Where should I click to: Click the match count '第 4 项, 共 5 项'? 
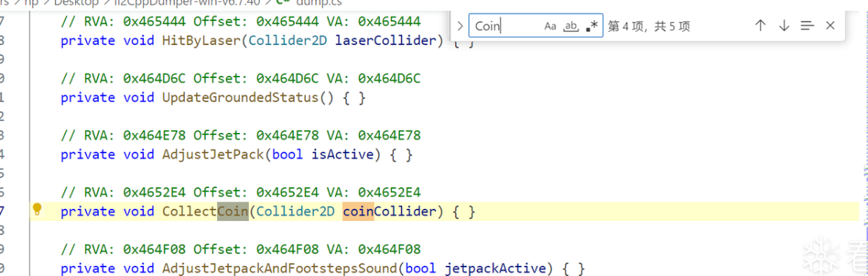pos(650,26)
